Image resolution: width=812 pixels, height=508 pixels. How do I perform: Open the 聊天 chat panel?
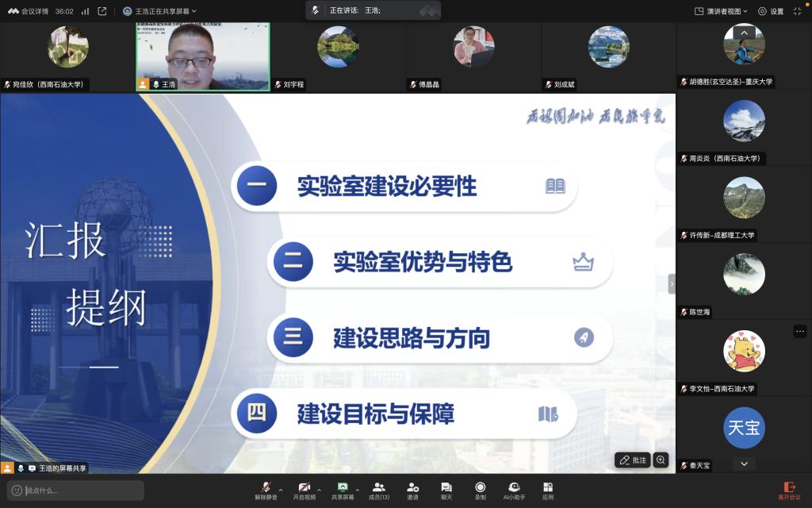point(446,489)
